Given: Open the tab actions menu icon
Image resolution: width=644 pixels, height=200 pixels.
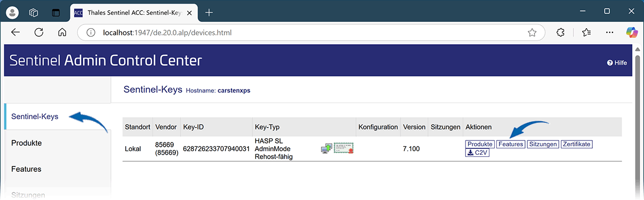Looking at the screenshot, I should coord(34,12).
